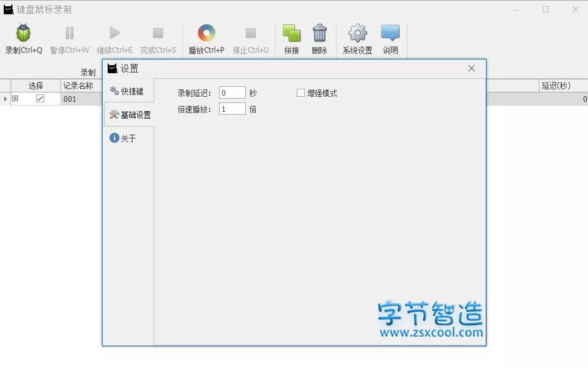The width and height of the screenshot is (588, 368).
Task: Minimize the 键盘鼠标录制 main window
Action: point(516,9)
